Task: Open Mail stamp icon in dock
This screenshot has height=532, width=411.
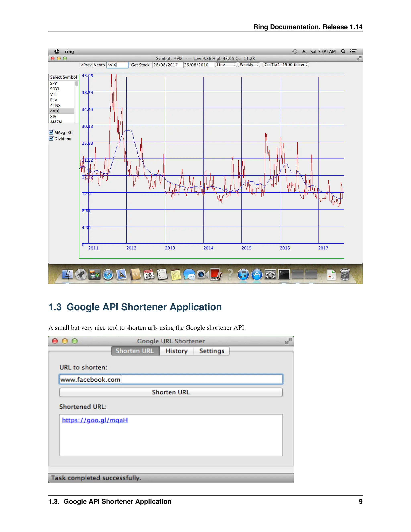Action: 121,274
